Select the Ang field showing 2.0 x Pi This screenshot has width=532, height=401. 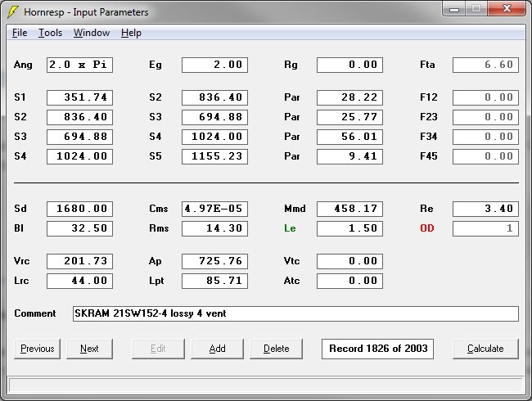pos(79,65)
